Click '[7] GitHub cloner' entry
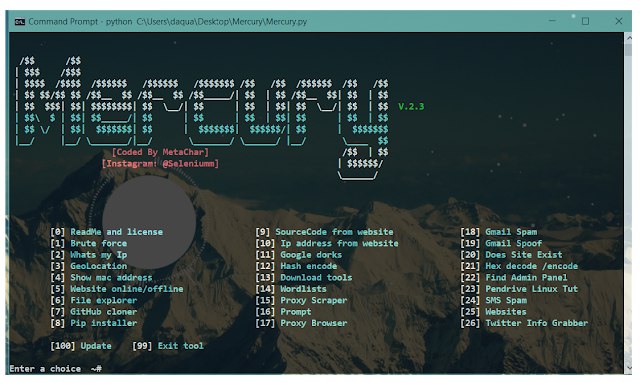 93,312
